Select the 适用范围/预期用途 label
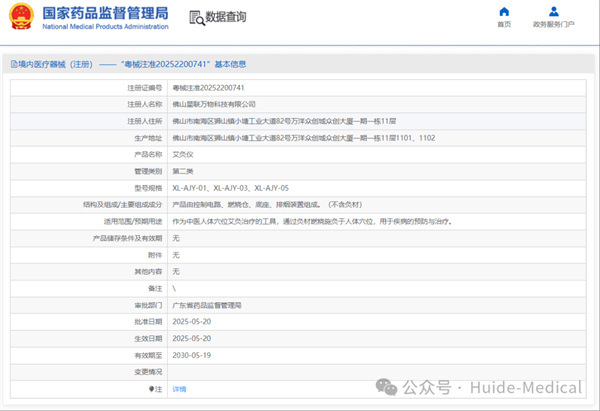 133,222
